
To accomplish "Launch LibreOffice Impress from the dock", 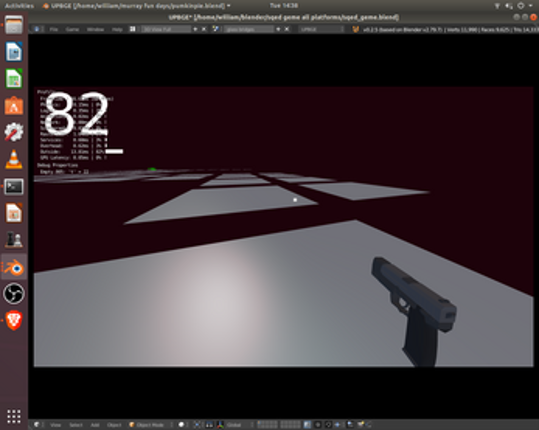I will click(14, 213).
